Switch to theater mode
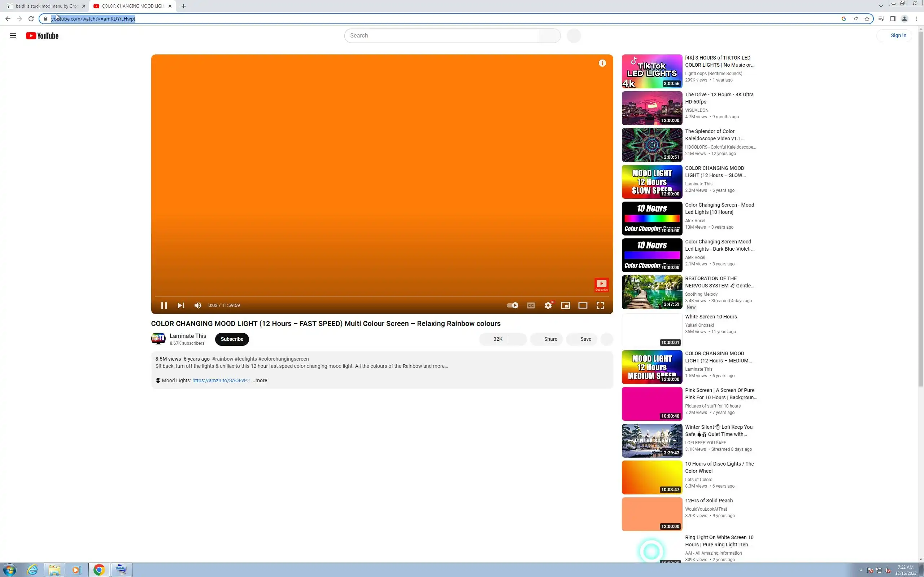 click(583, 305)
